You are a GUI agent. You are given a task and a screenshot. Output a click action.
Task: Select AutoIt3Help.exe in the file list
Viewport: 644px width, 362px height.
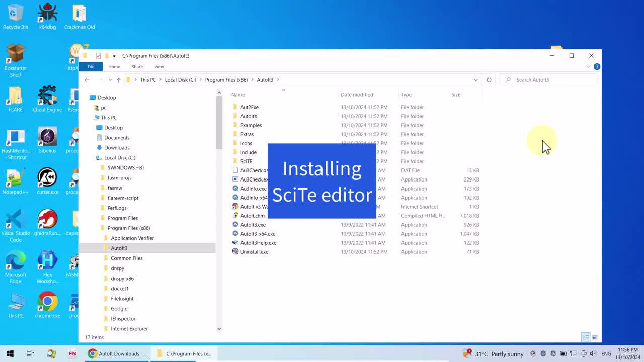point(258,243)
